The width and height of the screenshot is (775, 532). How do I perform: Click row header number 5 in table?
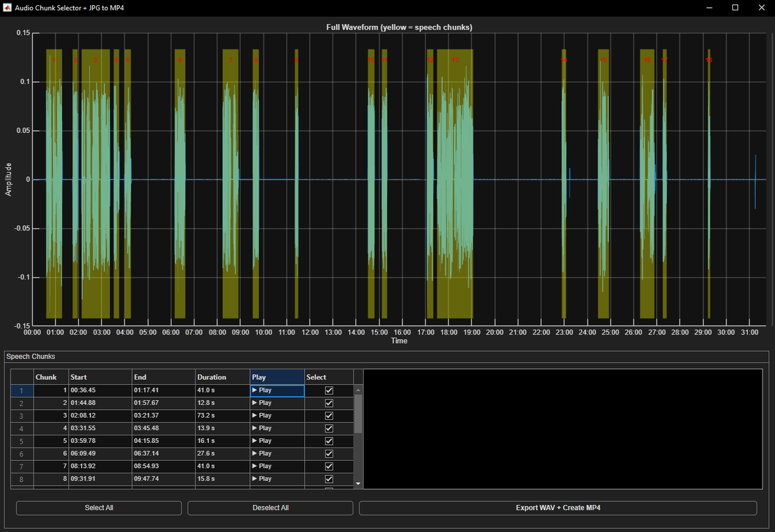tap(22, 441)
